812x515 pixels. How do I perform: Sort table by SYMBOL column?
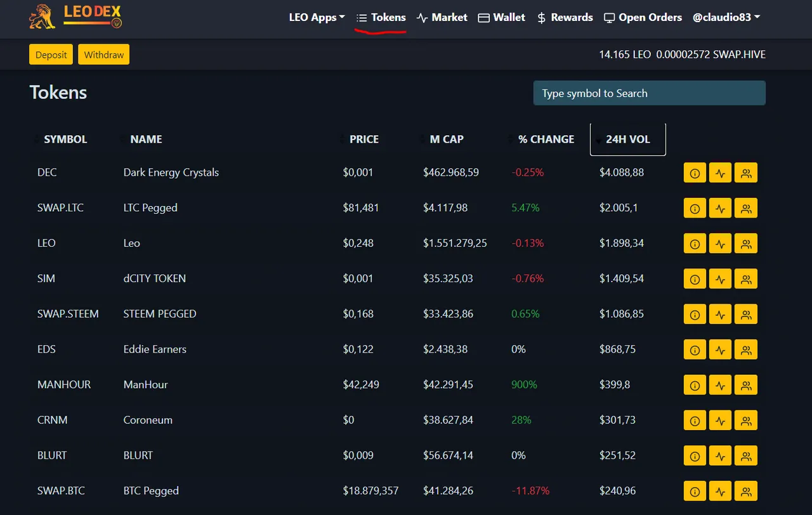coord(65,140)
